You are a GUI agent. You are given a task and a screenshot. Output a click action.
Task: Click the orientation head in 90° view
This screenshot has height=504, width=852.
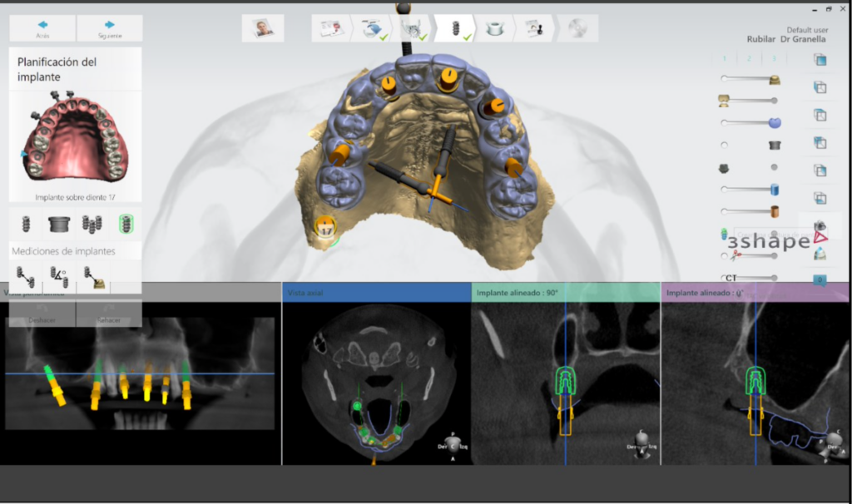pyautogui.click(x=641, y=444)
